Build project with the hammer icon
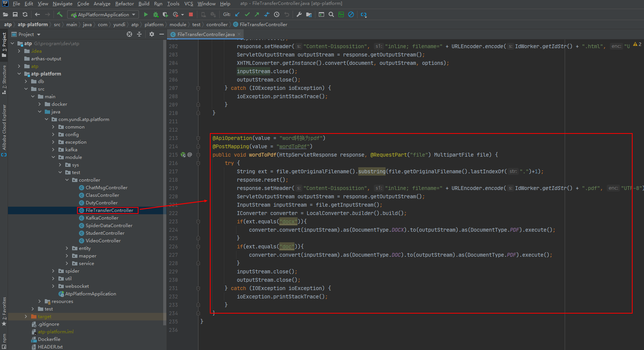Screen dimensions: 644x350 click(x=60, y=14)
